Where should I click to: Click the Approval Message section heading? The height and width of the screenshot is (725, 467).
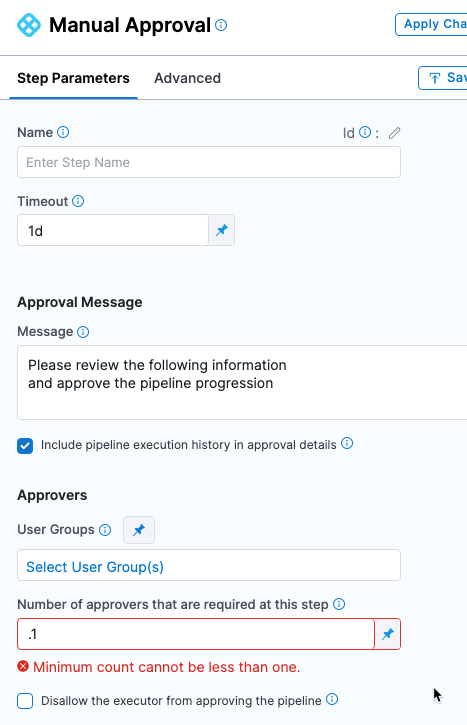coord(80,302)
